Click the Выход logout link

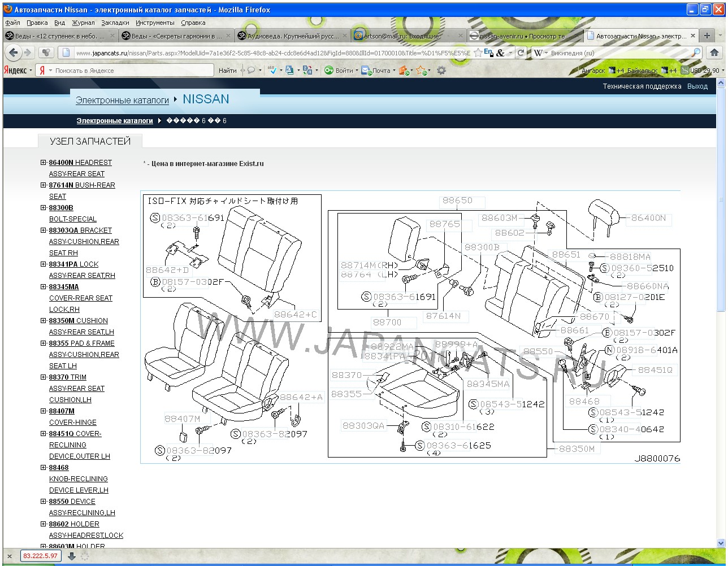click(697, 86)
